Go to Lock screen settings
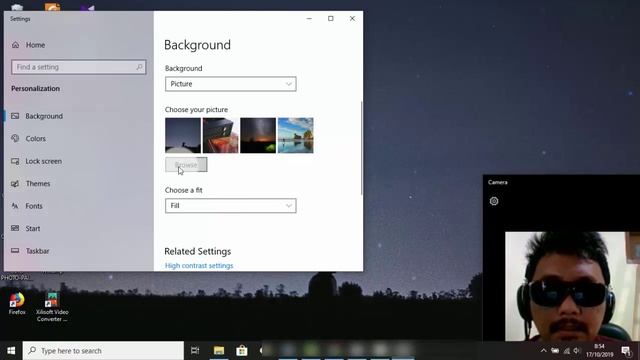Screen dimensions: 640x360 tap(44, 161)
